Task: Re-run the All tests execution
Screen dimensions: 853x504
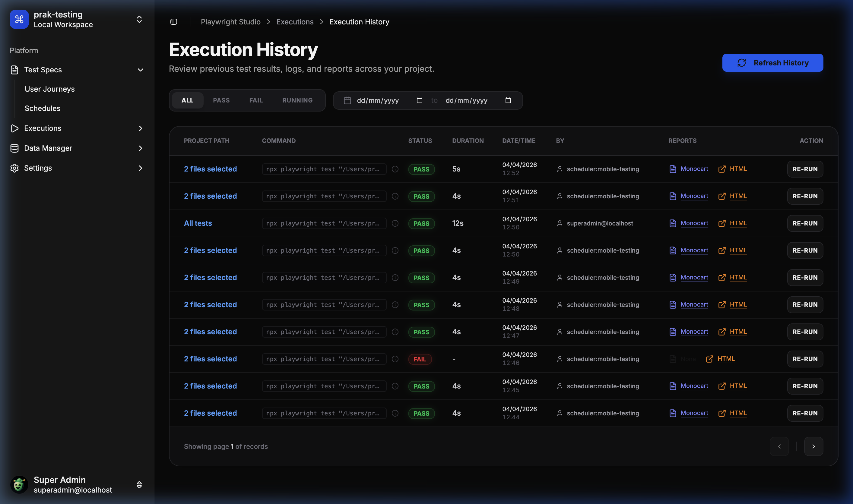Action: click(805, 223)
